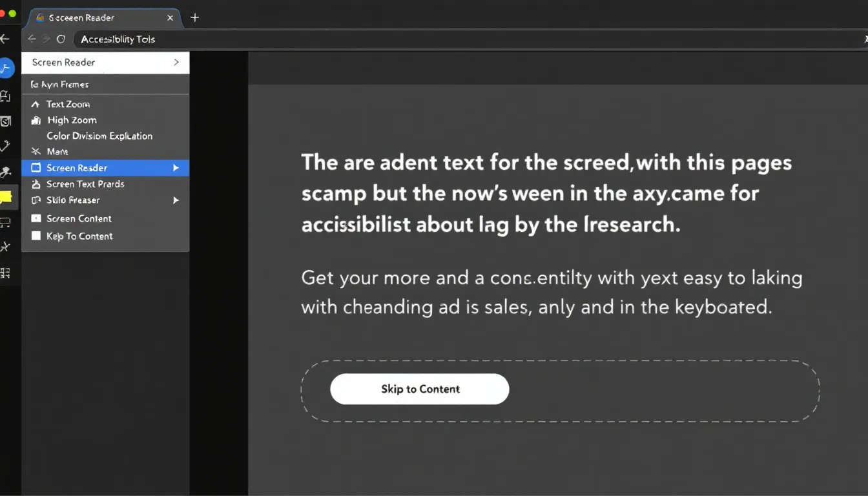Click the Text Zoom menu icon
868x496 pixels.
pos(36,104)
